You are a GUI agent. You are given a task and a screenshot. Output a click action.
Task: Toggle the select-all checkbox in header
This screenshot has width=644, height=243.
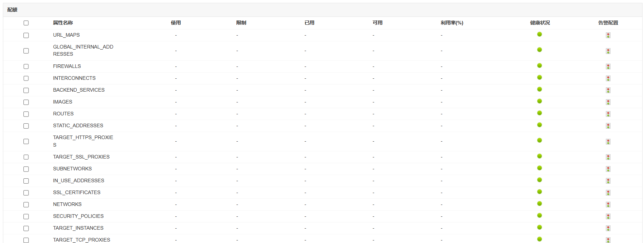(26, 23)
